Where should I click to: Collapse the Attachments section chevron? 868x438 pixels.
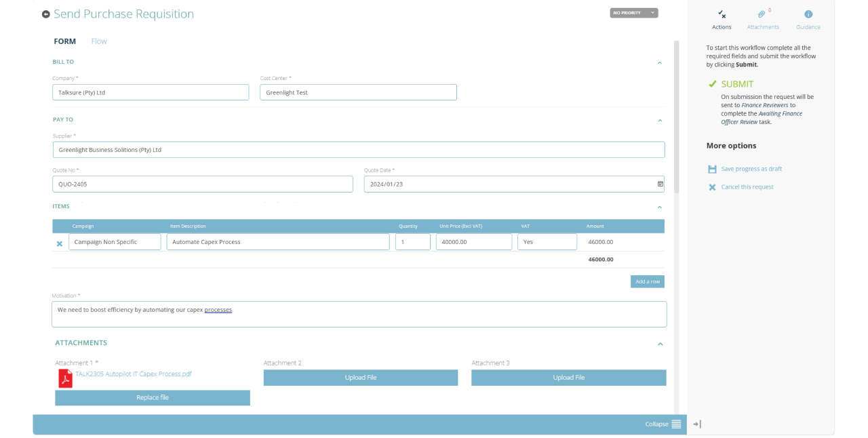click(x=660, y=344)
